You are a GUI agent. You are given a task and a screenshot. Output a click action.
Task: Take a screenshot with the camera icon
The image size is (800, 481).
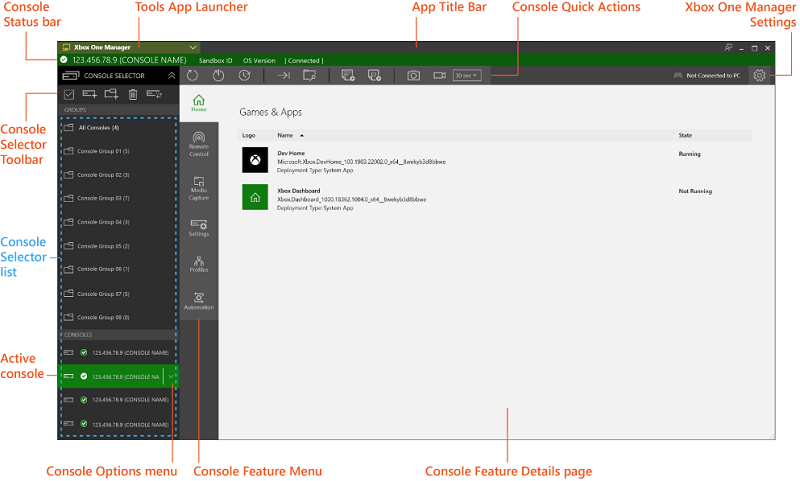[x=413, y=75]
